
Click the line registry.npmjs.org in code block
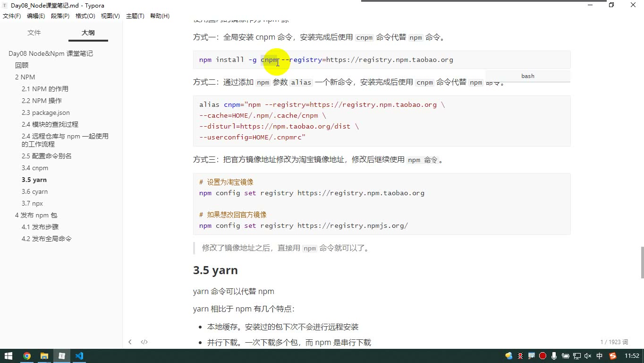click(304, 225)
